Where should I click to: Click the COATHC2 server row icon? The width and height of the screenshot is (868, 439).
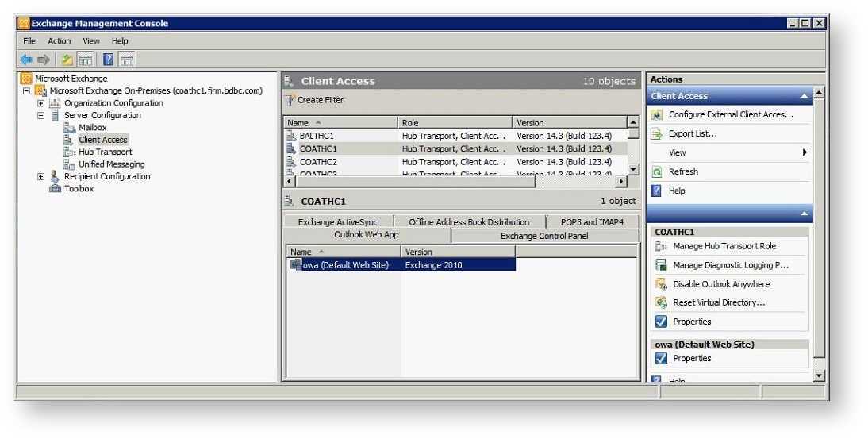[x=291, y=162]
